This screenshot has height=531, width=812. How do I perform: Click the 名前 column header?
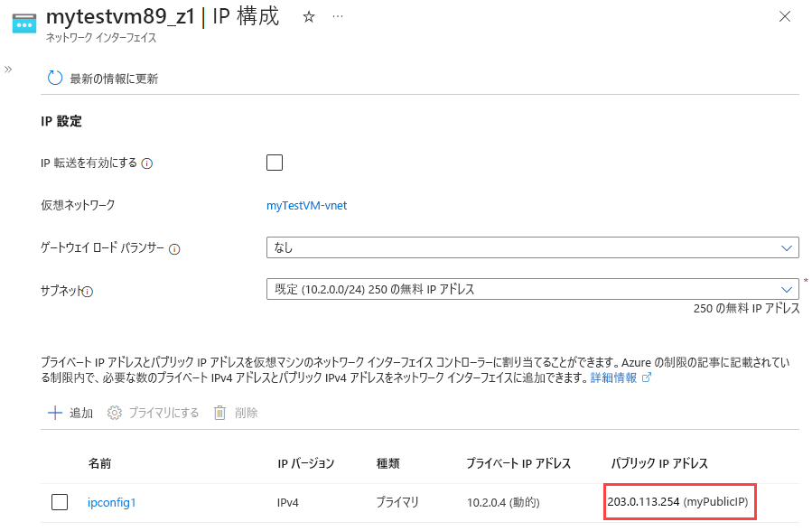[x=99, y=463]
